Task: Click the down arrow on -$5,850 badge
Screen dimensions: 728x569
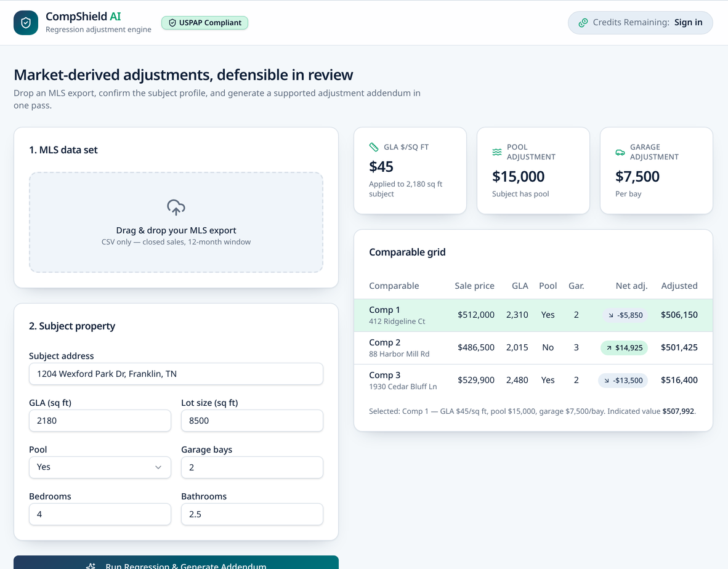Action: click(x=611, y=315)
